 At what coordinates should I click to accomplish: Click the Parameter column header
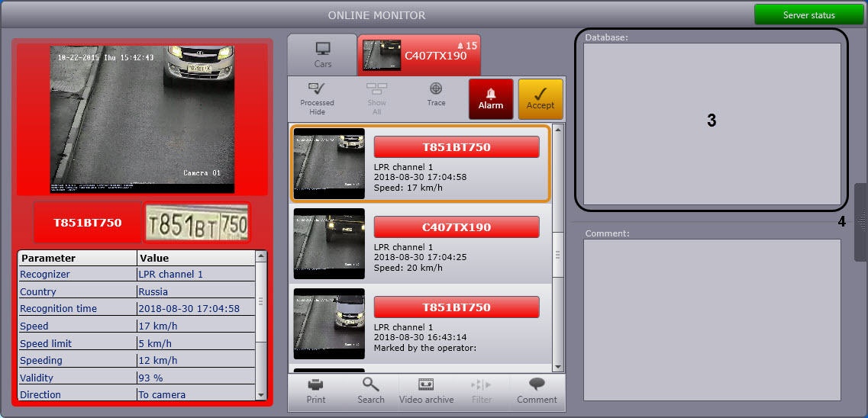(78, 259)
